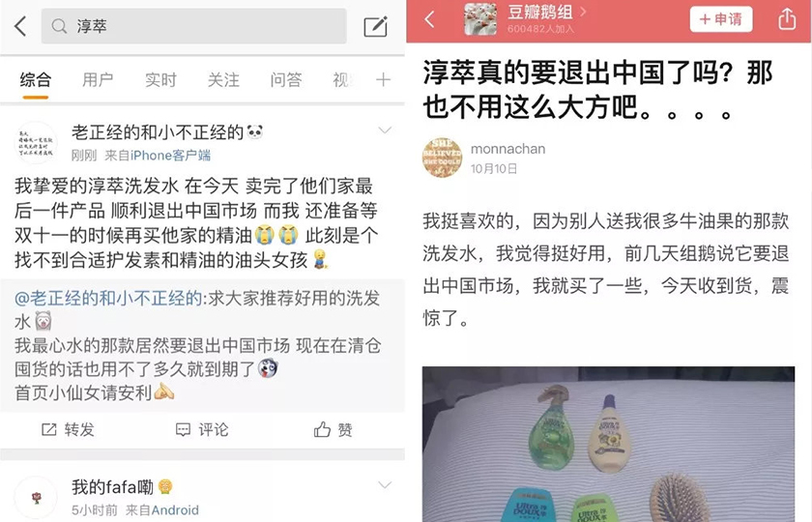This screenshot has height=522, width=812.
Task: Go back using Douban header arrow
Action: pyautogui.click(x=429, y=19)
